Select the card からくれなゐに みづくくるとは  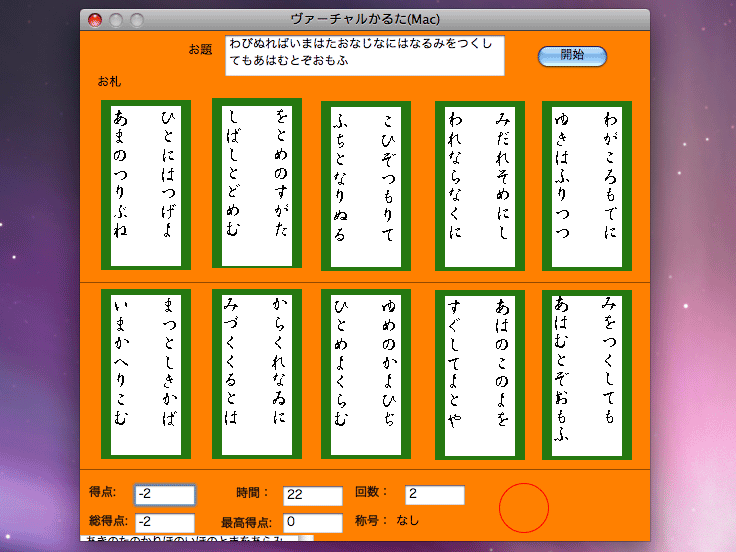[x=257, y=374]
